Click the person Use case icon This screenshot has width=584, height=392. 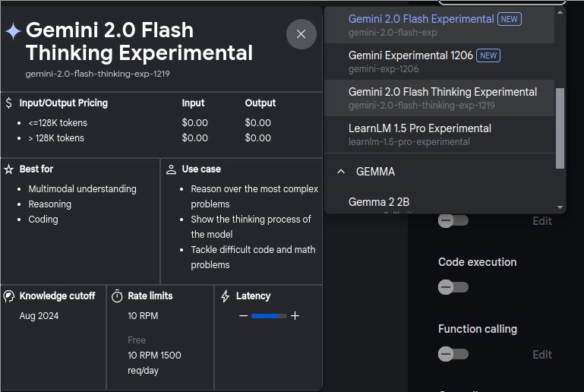(x=171, y=169)
